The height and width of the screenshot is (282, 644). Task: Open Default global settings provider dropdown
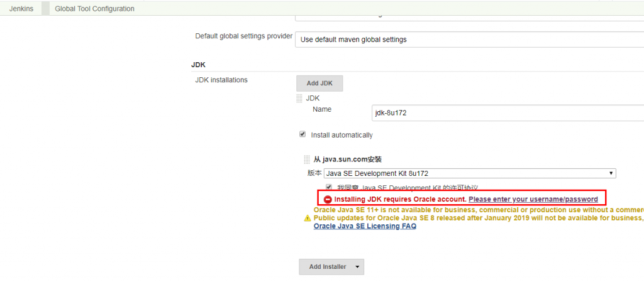[469, 40]
